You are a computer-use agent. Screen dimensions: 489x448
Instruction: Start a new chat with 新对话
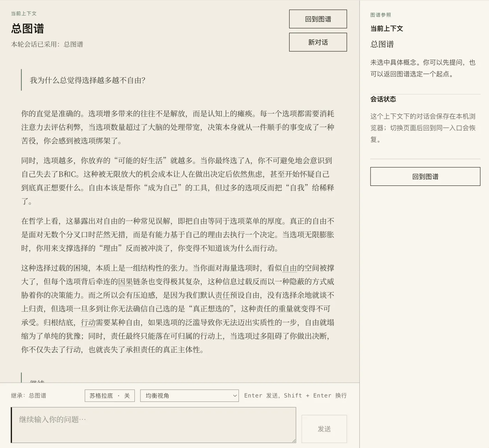pos(318,42)
